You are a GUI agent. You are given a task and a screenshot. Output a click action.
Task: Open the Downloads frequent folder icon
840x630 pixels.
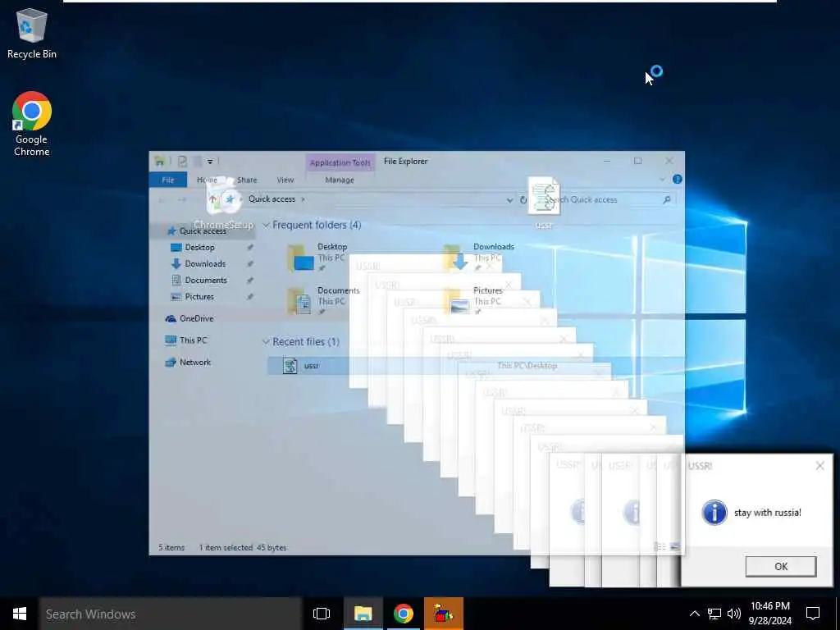point(456,257)
